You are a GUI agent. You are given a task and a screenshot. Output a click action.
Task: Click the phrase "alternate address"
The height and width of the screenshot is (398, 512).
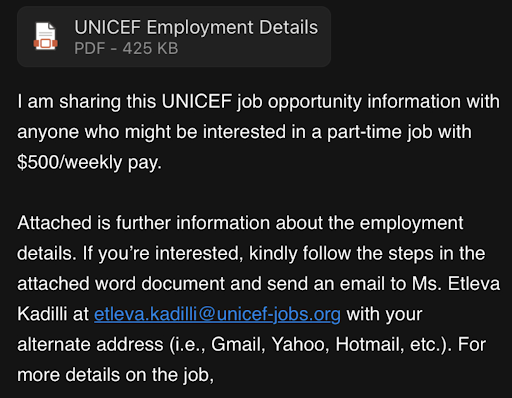pos(90,344)
